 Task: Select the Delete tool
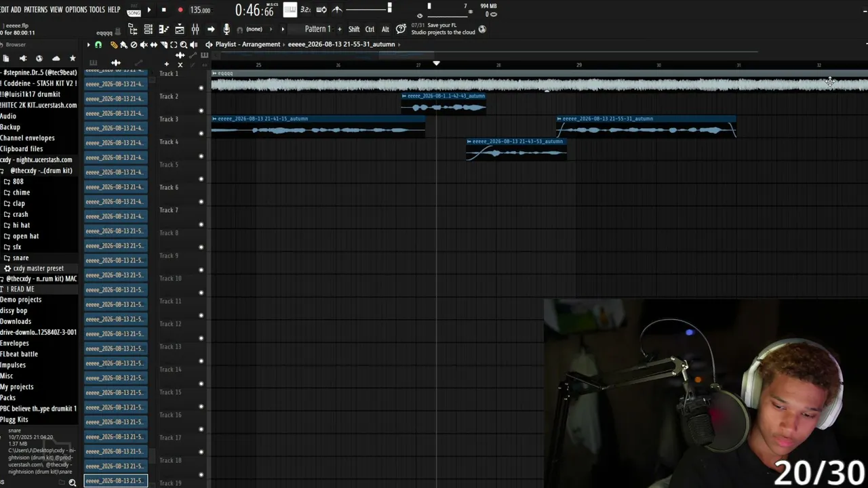click(x=134, y=45)
